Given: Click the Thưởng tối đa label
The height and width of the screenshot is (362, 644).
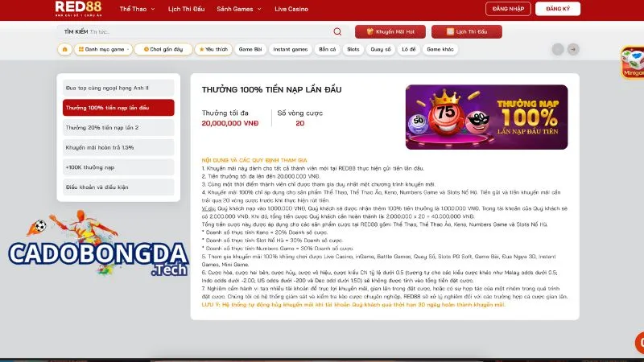Looking at the screenshot, I should pos(225,113).
